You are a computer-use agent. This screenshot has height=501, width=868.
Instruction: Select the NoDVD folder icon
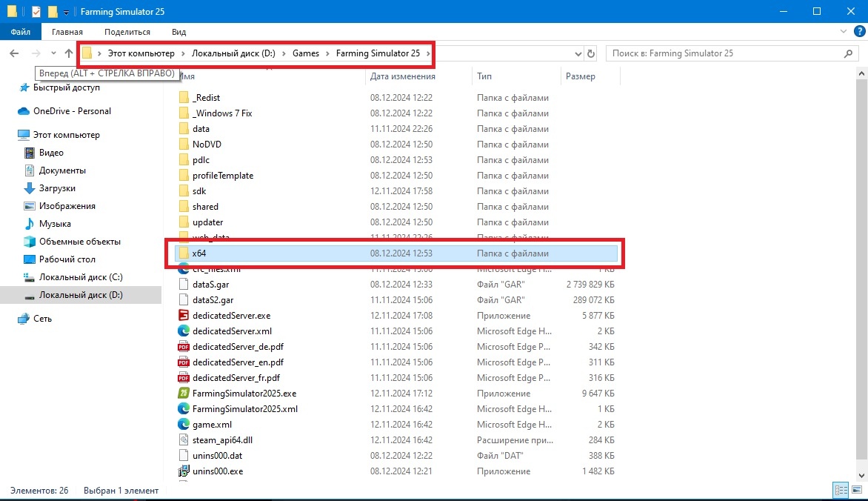tap(184, 144)
